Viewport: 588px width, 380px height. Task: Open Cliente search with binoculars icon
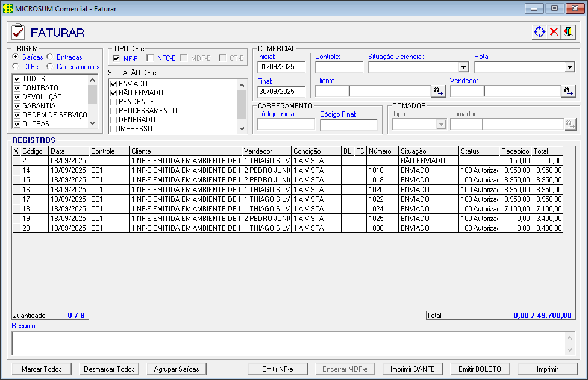(437, 91)
